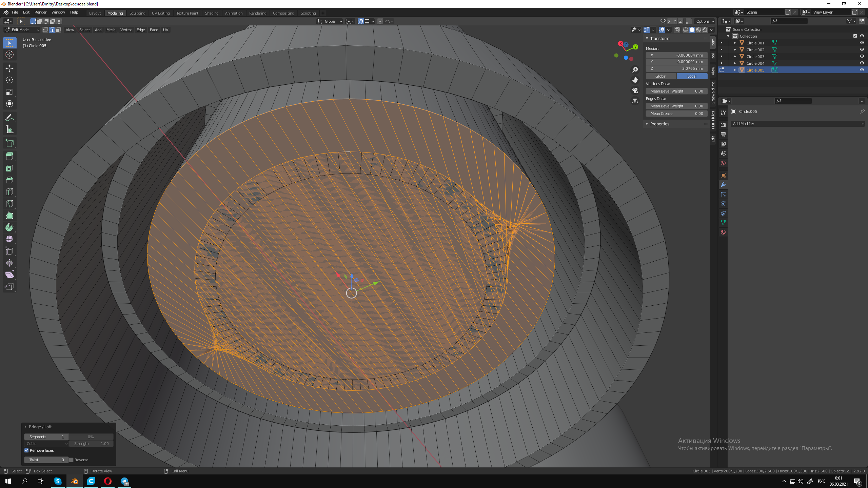Select the Poly Build tool
Viewport: 868px width, 488px height.
[x=9, y=216]
